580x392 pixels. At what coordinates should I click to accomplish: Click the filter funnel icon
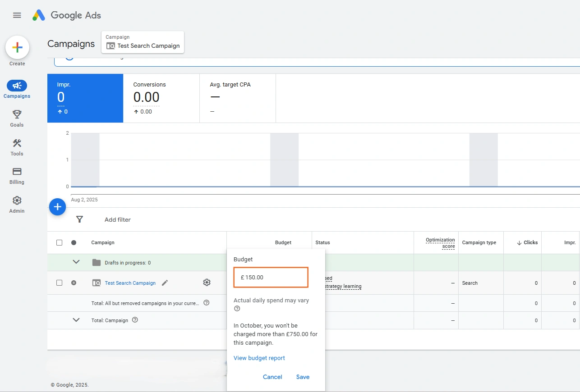[x=79, y=219]
